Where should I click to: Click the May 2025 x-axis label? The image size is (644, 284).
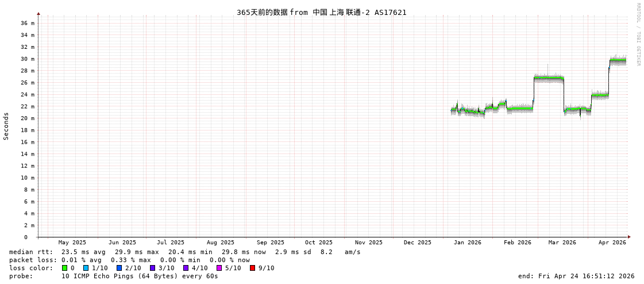72,243
